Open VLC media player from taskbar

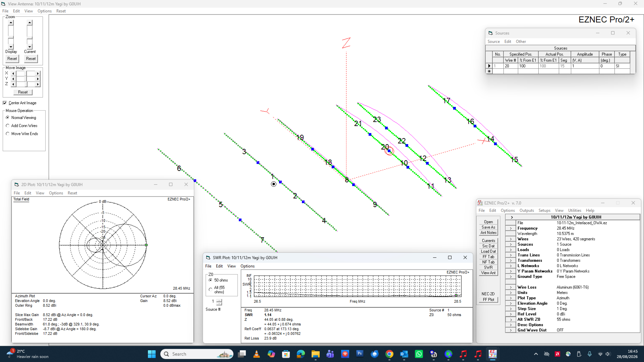point(256,354)
